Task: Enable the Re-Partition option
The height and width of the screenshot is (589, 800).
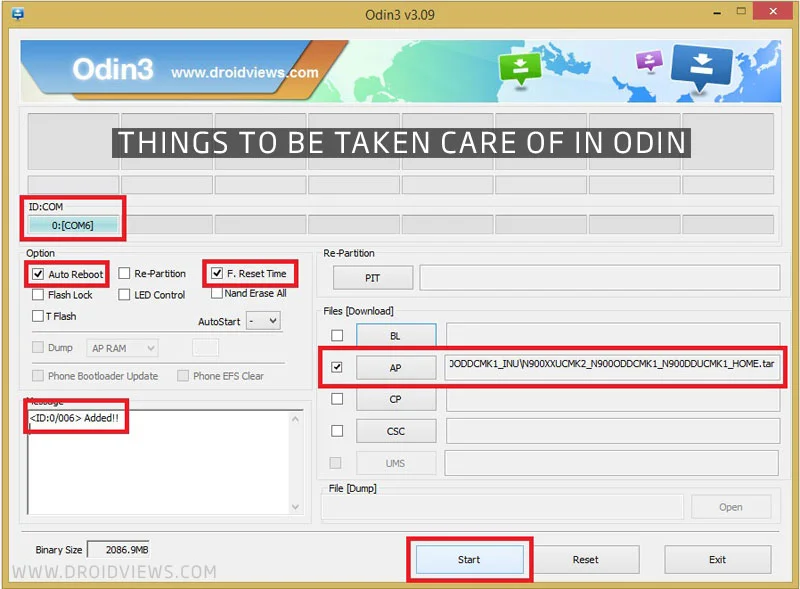Action: click(x=123, y=273)
